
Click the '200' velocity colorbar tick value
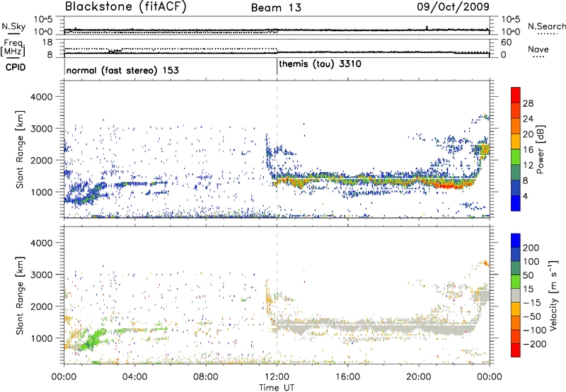click(531, 248)
